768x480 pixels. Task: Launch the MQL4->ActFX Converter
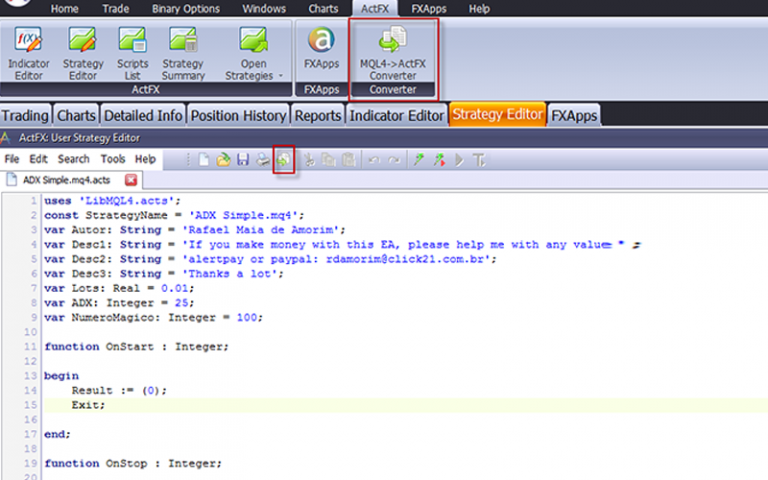pyautogui.click(x=393, y=53)
